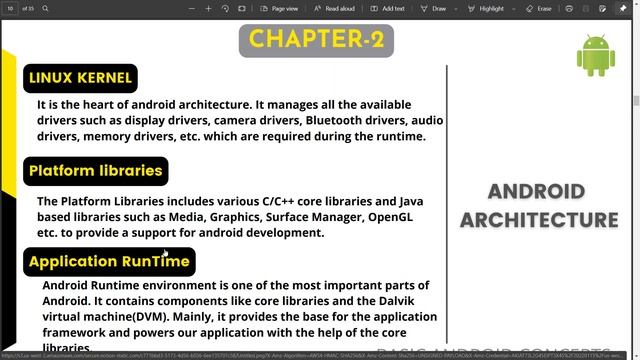Expand Draw options dropdown arrow
Viewport: 640px width, 360px height.
[x=456, y=9]
